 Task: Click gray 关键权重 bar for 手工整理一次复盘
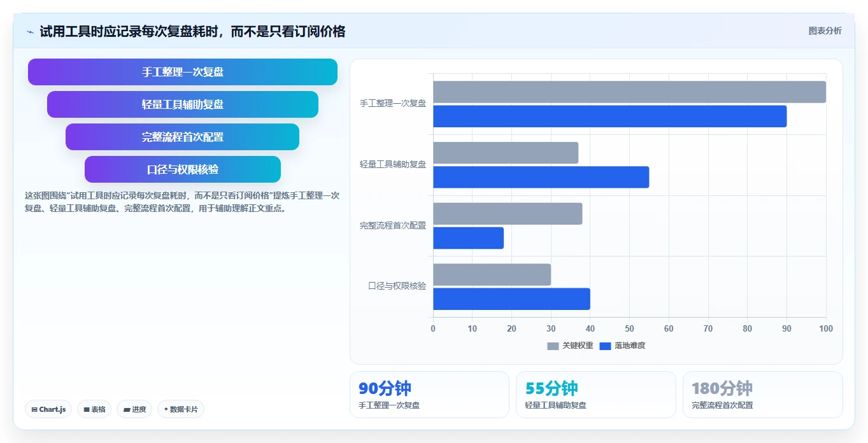[x=629, y=92]
